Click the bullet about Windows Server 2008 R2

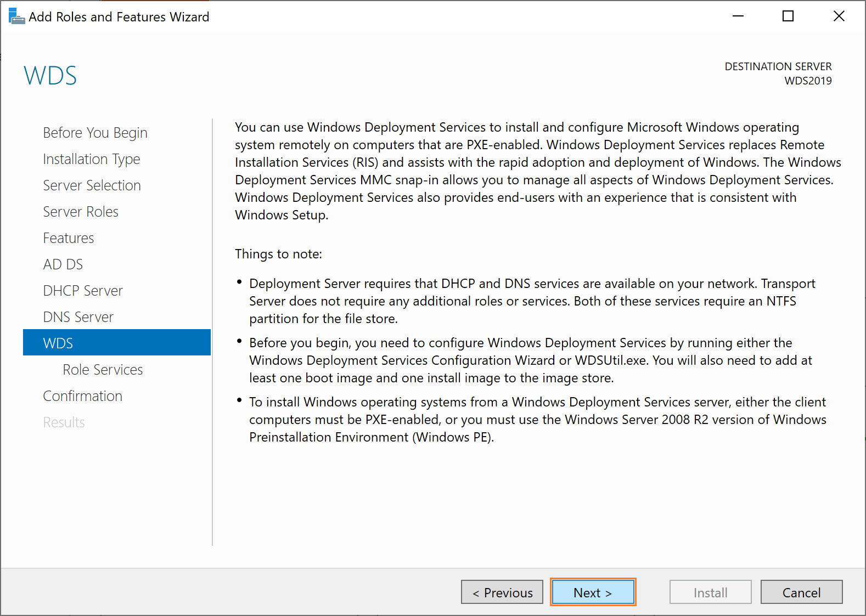[538, 420]
